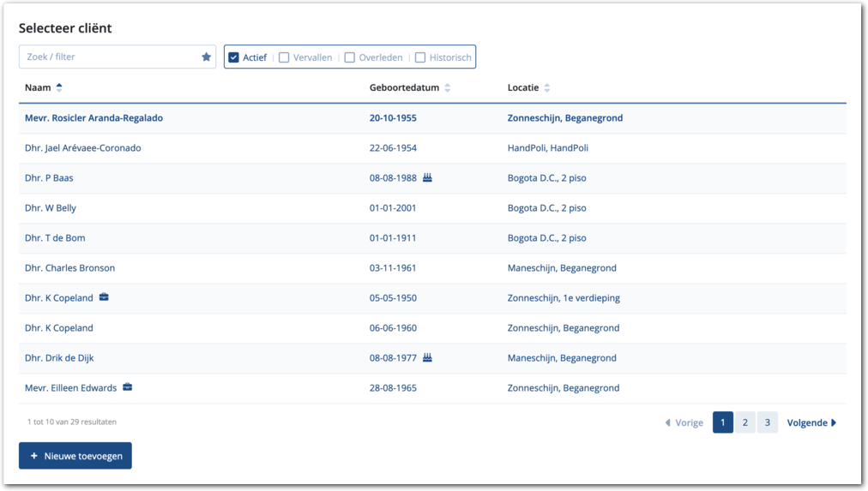Click the Naam column sort arrow
Viewport: 868px width, 491px height.
coord(59,87)
